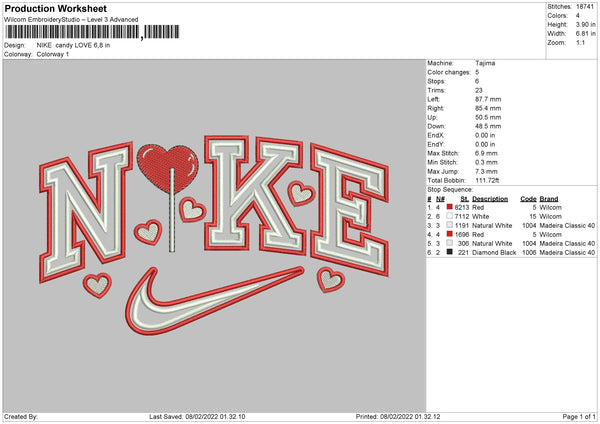
Task: Click the letter N in the design
Action: click(86, 212)
